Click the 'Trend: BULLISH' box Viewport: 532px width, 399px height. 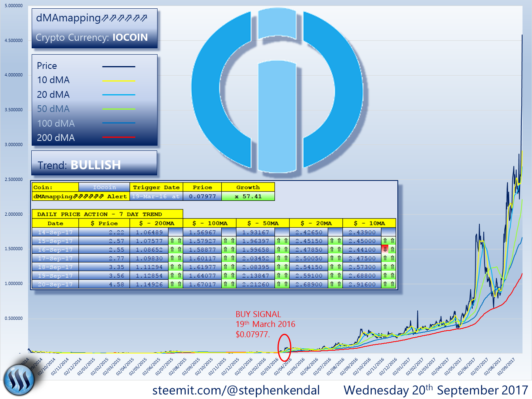[x=94, y=163]
